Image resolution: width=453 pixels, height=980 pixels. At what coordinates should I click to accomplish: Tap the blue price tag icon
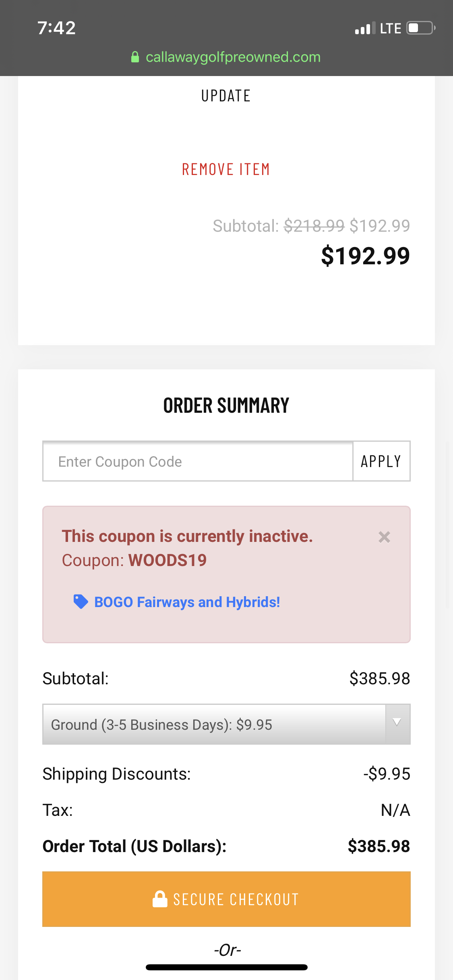(81, 602)
